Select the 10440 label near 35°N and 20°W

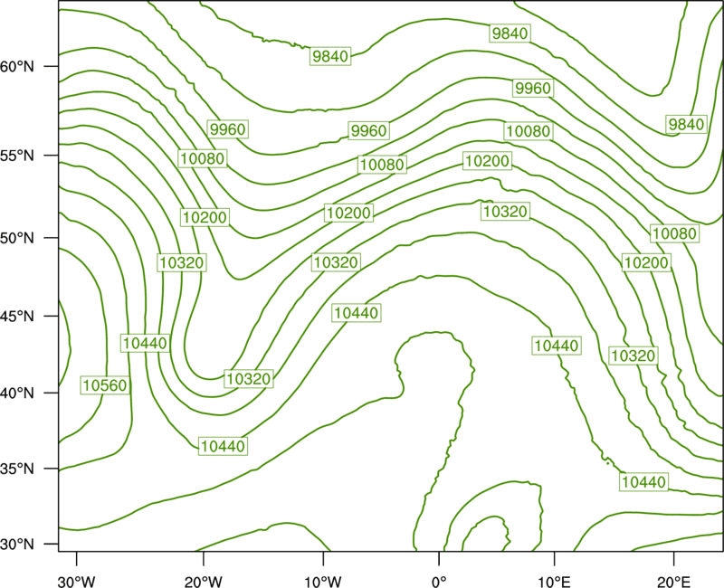pos(223,446)
